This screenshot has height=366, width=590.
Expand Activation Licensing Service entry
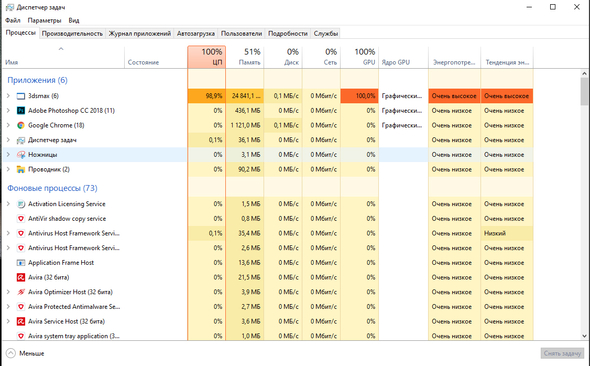coord(8,204)
